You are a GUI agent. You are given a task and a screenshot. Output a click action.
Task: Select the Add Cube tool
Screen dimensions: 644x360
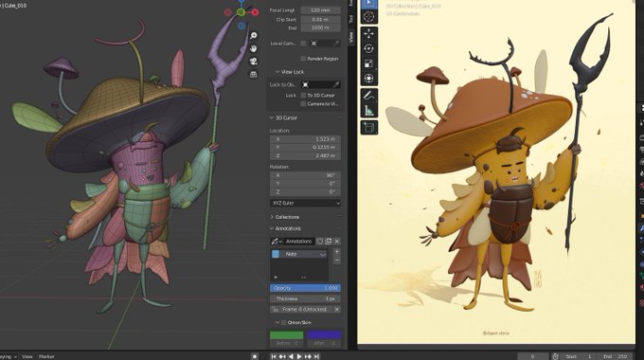click(x=368, y=127)
